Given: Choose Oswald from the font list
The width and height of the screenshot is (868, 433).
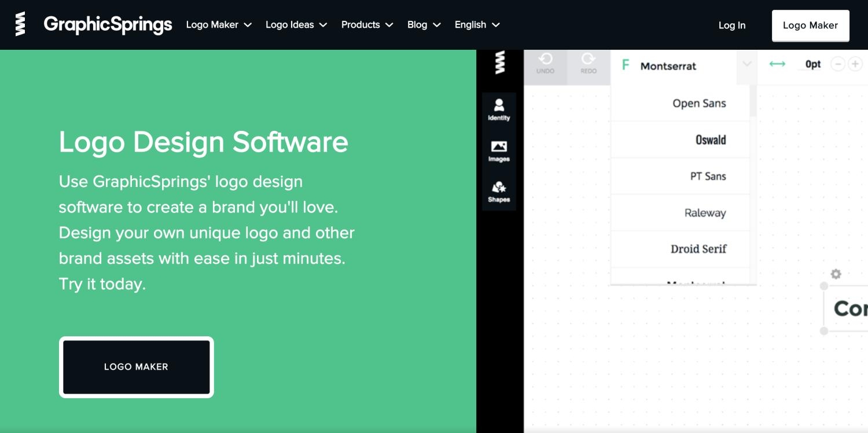Looking at the screenshot, I should point(710,140).
